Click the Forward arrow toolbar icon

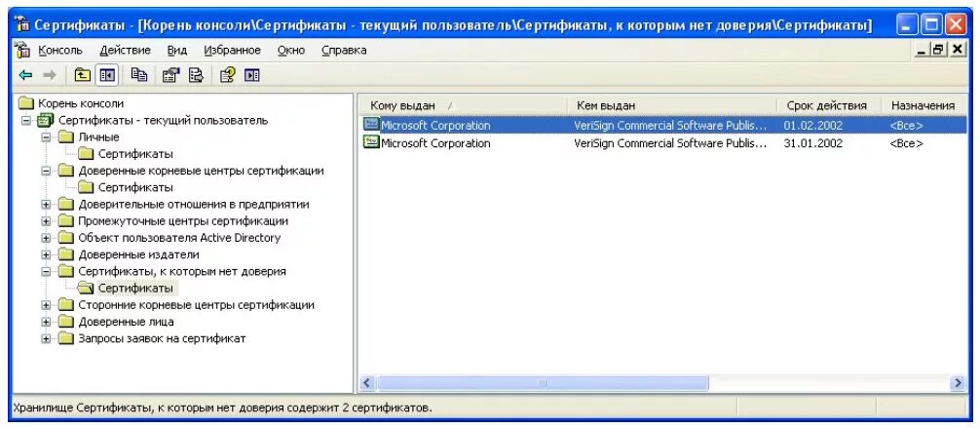click(50, 76)
